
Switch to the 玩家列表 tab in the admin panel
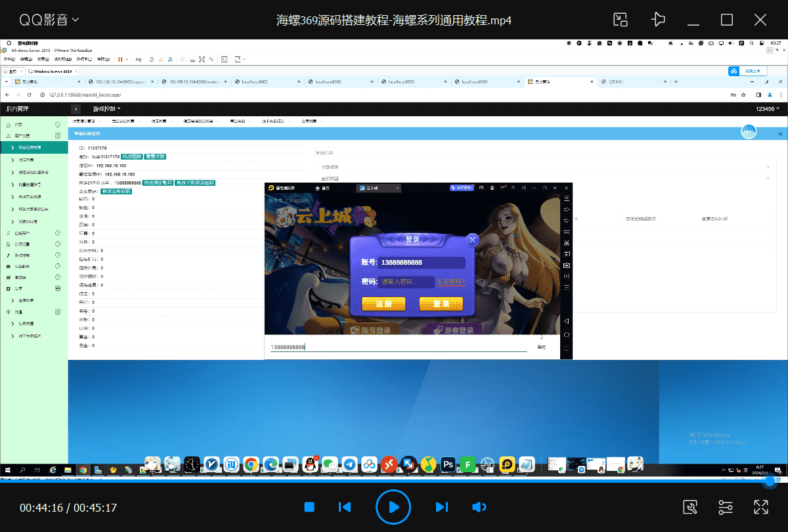pos(159,120)
